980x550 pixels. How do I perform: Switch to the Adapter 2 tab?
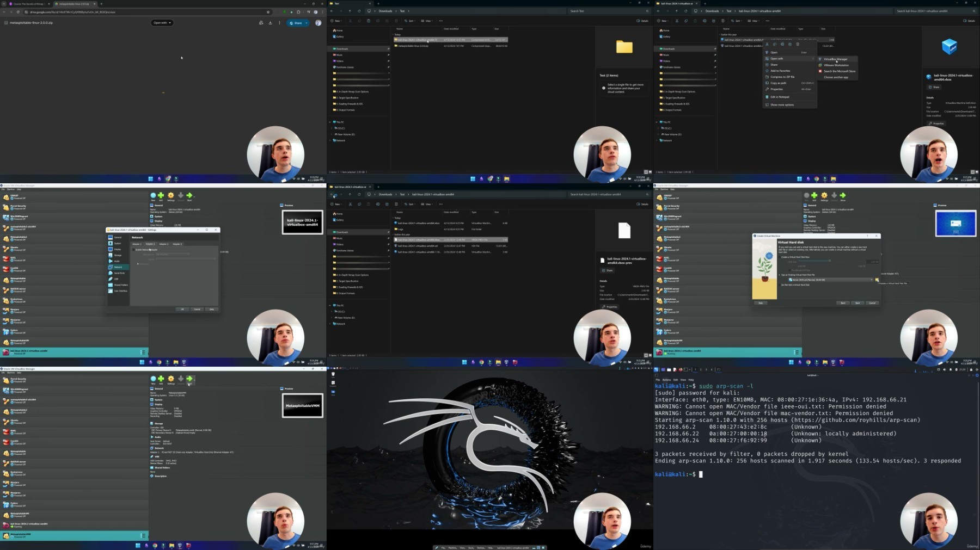(x=150, y=244)
